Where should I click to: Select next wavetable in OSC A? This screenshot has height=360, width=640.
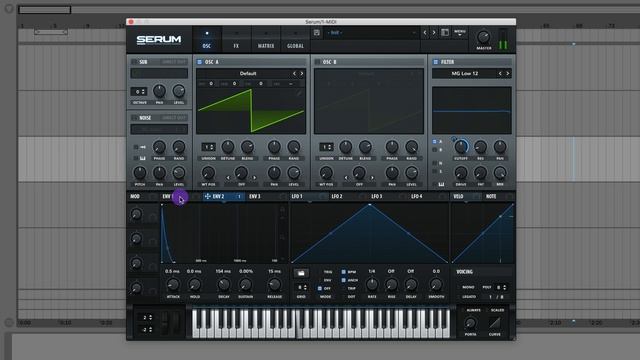click(x=302, y=73)
